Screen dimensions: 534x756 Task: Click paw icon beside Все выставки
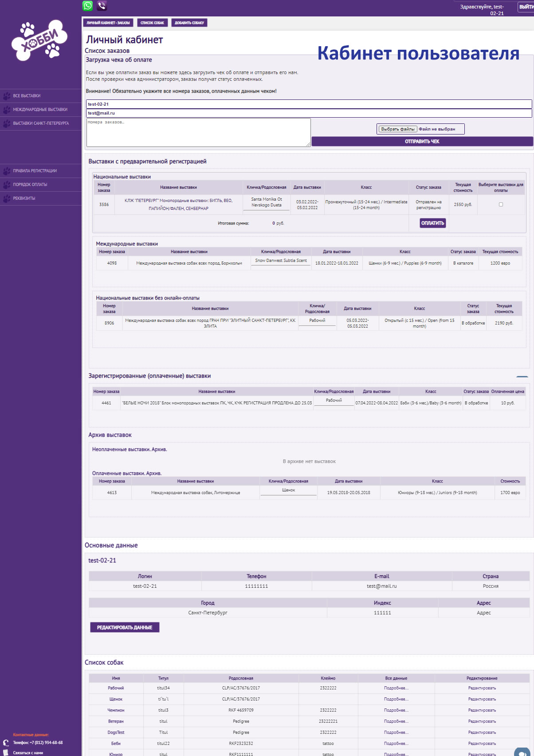[7, 96]
